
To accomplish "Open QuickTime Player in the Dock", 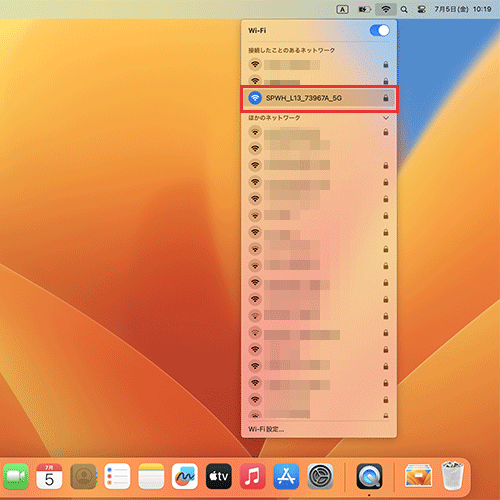I will pos(369,476).
